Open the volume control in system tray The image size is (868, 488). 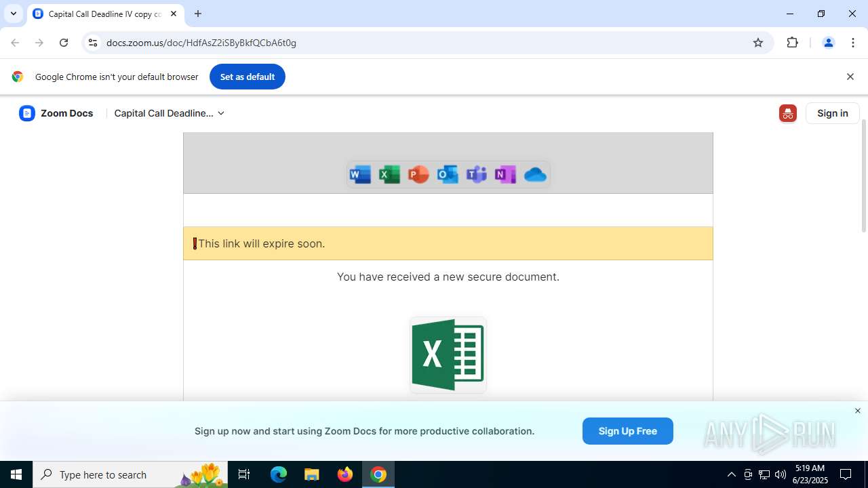coord(781,474)
